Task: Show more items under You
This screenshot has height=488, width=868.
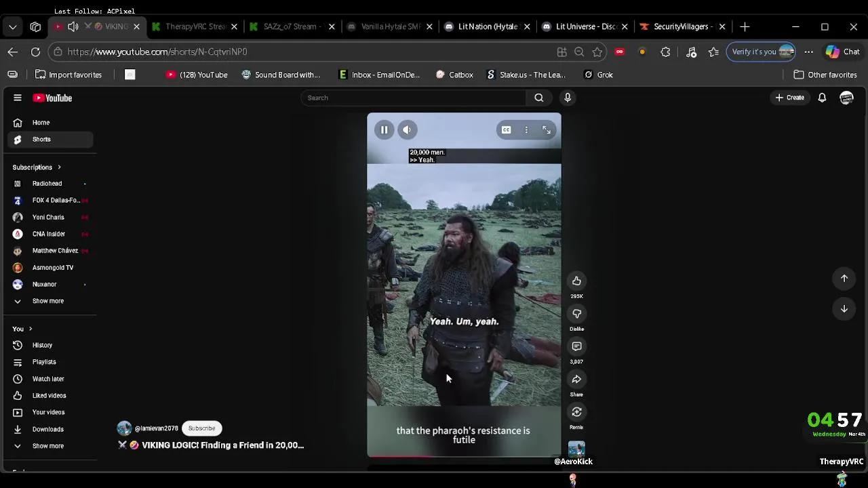Action: (x=51, y=446)
